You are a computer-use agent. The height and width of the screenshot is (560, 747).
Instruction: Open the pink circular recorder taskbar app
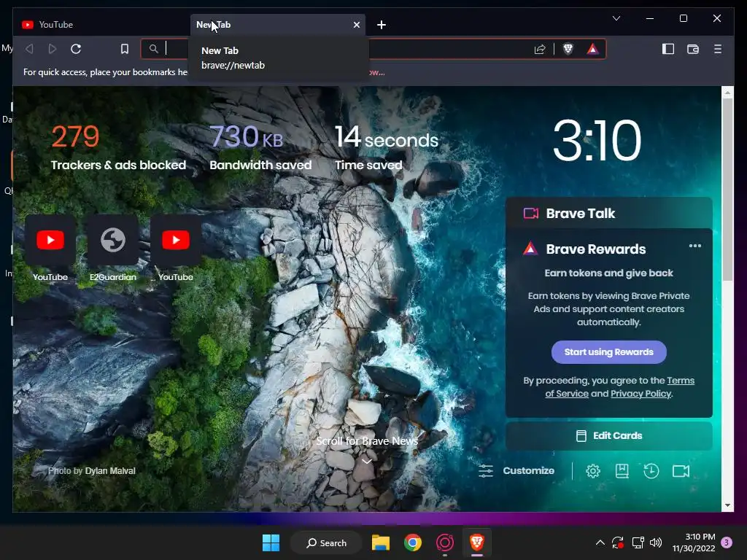click(444, 542)
